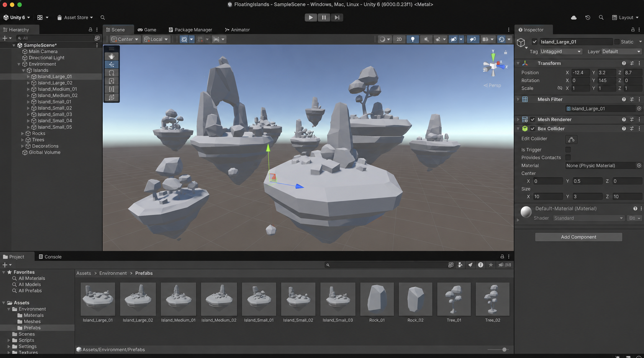Image resolution: width=644 pixels, height=358 pixels.
Task: Switch to the Animator tab
Action: pyautogui.click(x=237, y=30)
